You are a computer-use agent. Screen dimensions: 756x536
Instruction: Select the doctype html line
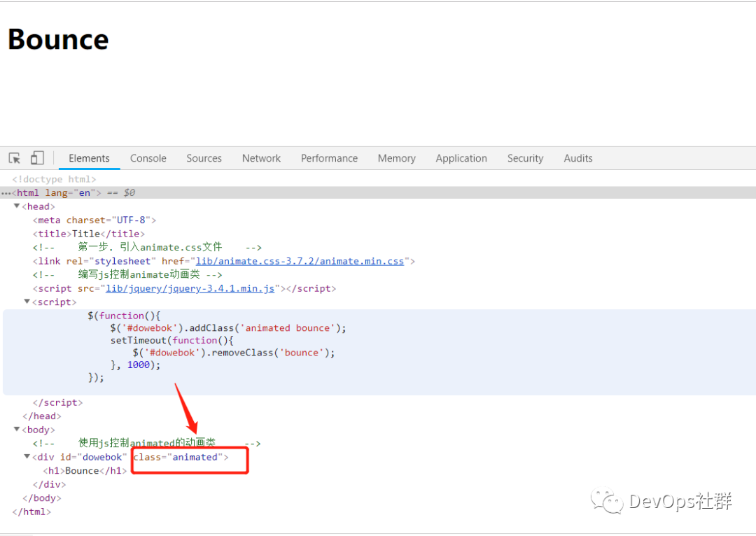[54, 179]
